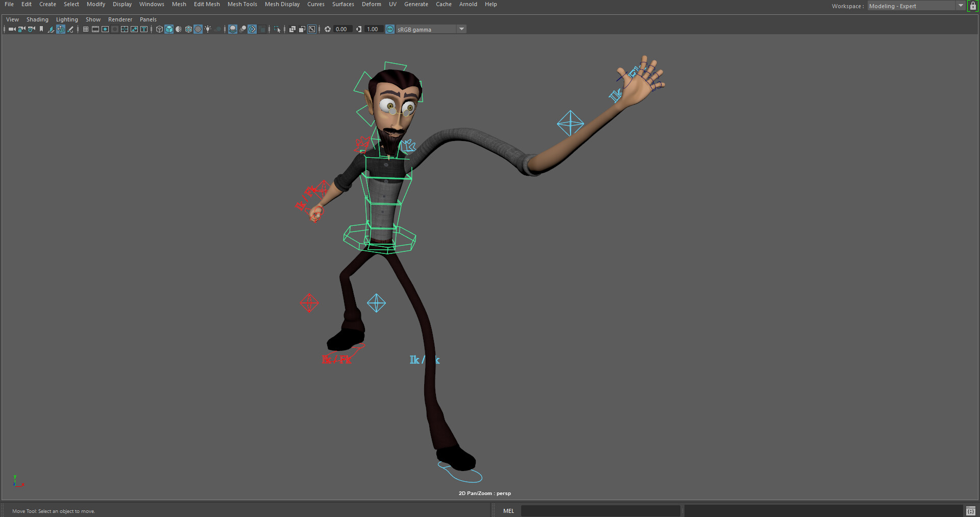This screenshot has width=980, height=517.
Task: Click inside the MEL command input field
Action: click(x=600, y=511)
